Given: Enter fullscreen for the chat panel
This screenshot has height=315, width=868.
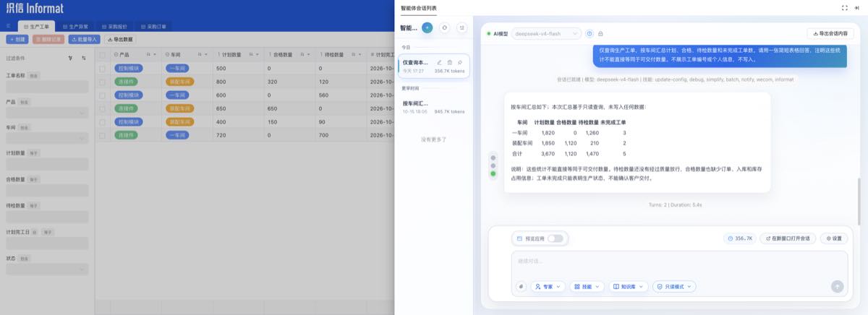Looking at the screenshot, I should point(845,7).
